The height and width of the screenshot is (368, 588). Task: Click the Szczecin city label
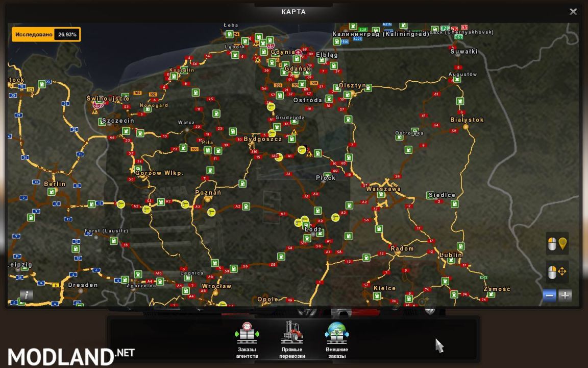pyautogui.click(x=118, y=121)
